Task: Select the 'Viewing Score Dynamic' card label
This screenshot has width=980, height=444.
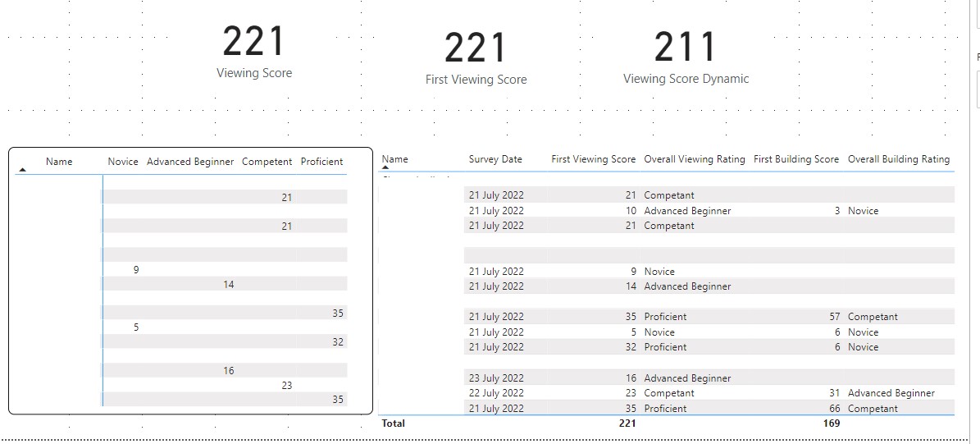Action: pyautogui.click(x=686, y=79)
